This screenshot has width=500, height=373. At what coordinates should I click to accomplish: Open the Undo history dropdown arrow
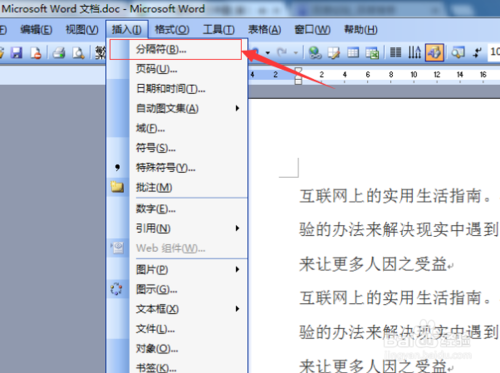click(267, 53)
